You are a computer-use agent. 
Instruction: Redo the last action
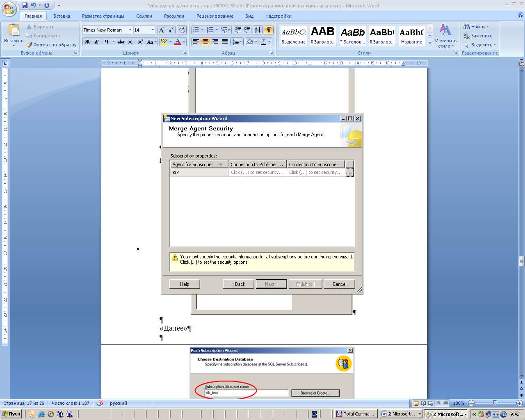[47, 5]
